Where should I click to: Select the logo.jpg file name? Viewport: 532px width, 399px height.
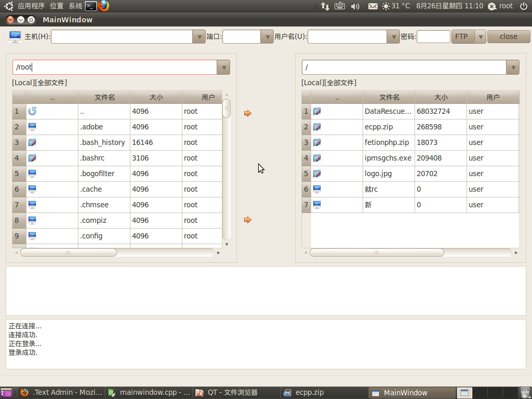click(378, 174)
